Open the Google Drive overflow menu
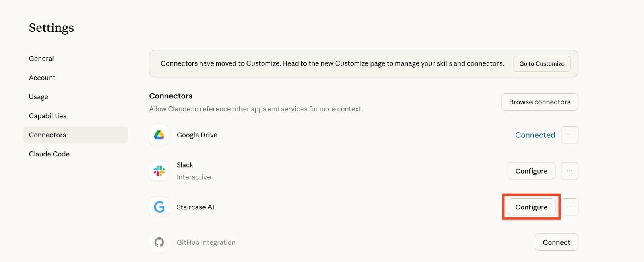The image size is (644, 262). pyautogui.click(x=570, y=135)
